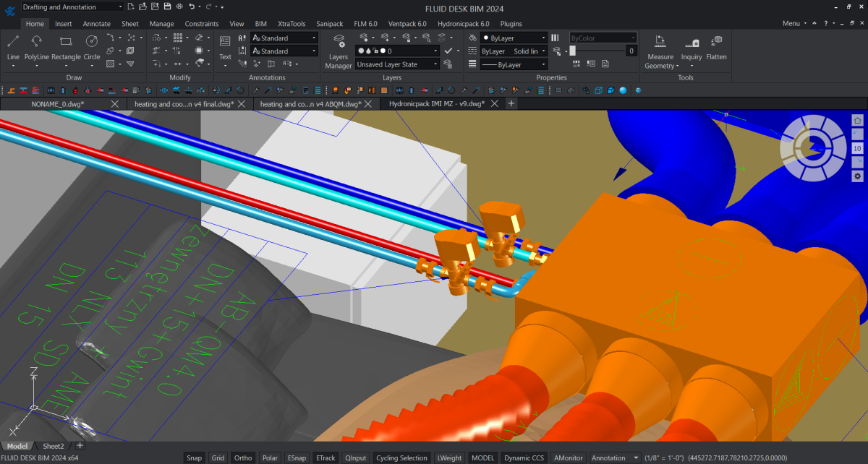The width and height of the screenshot is (868, 464).
Task: Click the 10 button in view navigator
Action: (857, 148)
